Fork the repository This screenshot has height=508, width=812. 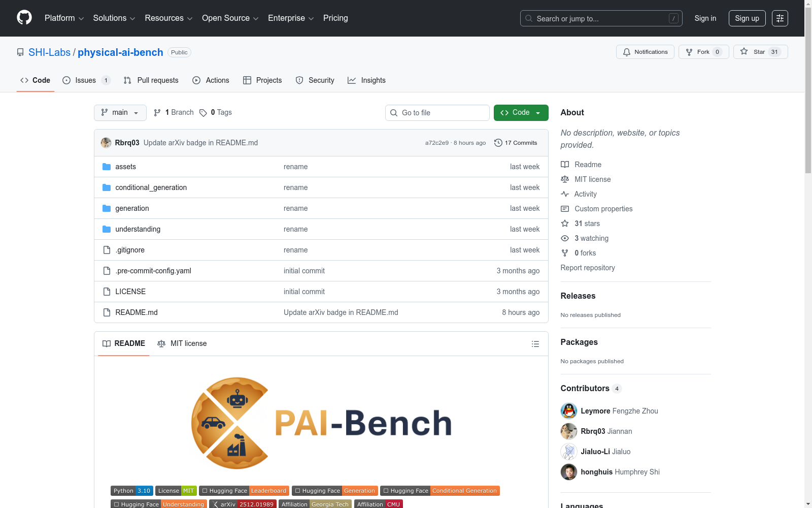tap(703, 52)
